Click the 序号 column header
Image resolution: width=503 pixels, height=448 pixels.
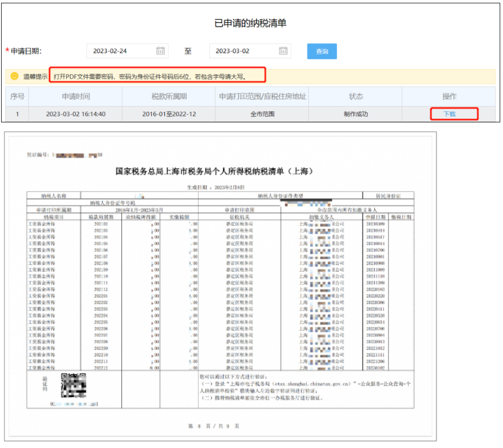tap(17, 96)
